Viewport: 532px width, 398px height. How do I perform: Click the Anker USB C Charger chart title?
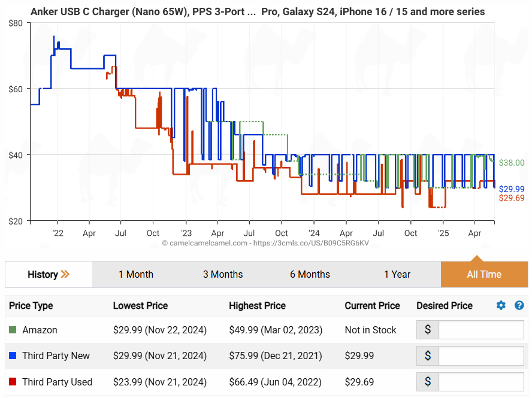click(x=258, y=12)
